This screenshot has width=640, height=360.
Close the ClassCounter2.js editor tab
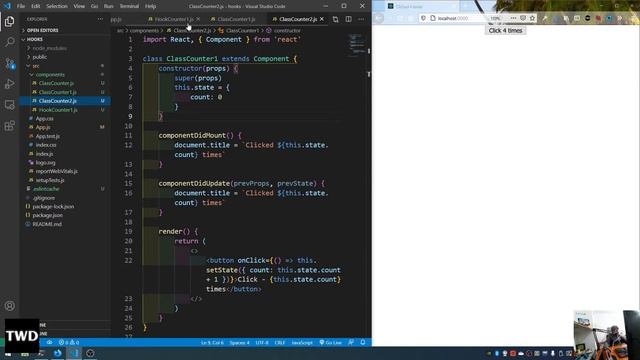point(322,19)
